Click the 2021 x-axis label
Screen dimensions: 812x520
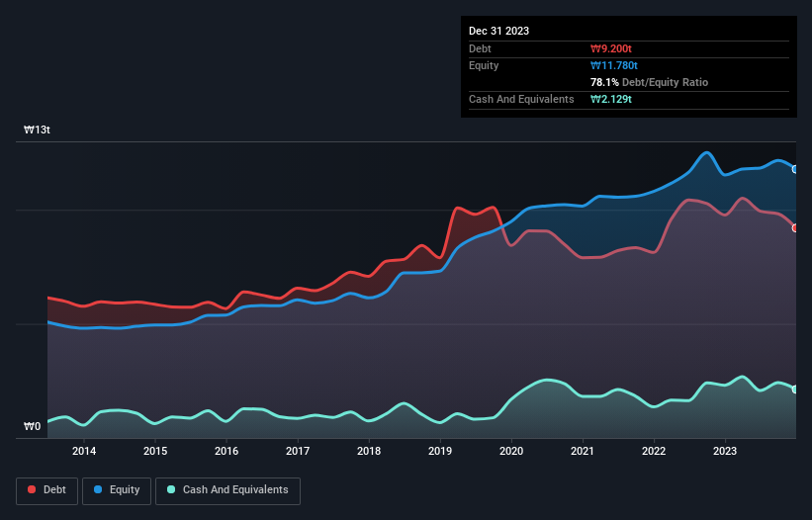pyautogui.click(x=583, y=451)
